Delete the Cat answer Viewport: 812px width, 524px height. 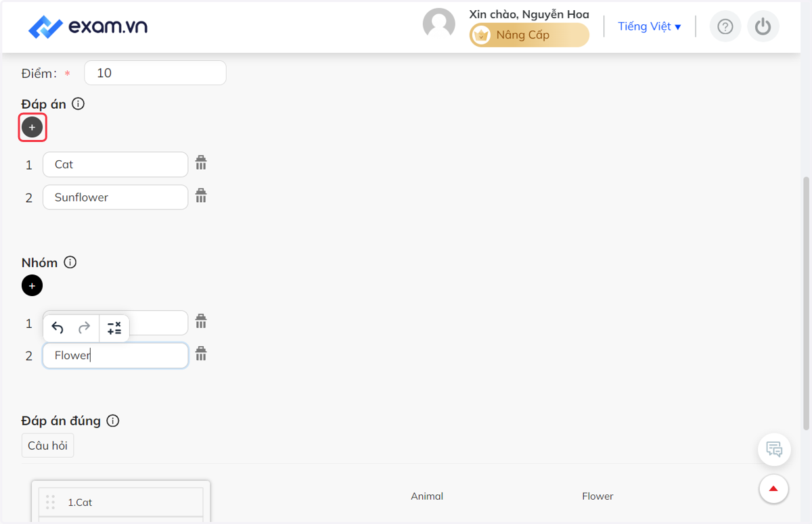click(201, 163)
